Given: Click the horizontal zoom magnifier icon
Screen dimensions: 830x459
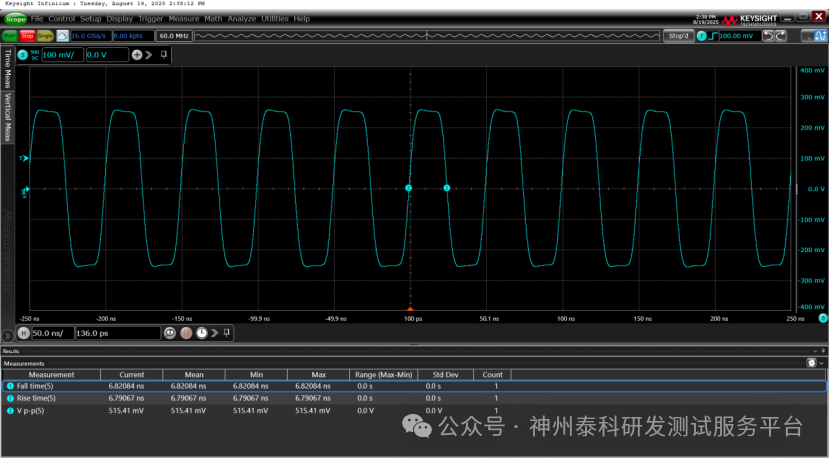Looking at the screenshot, I should pos(169,333).
